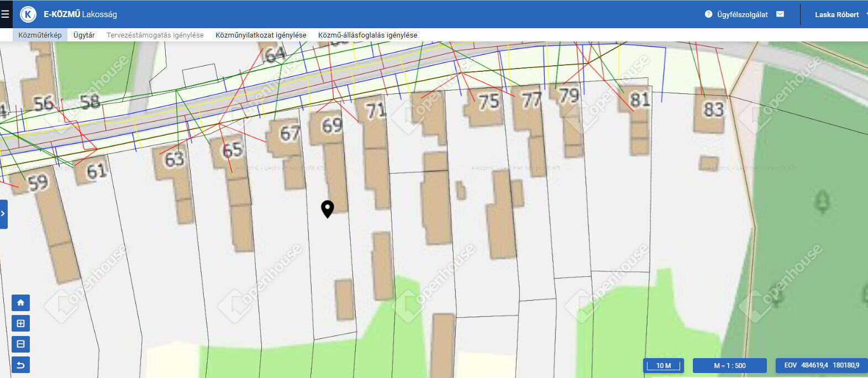Click the EOV coordinates display
868x378 pixels.
point(822,365)
